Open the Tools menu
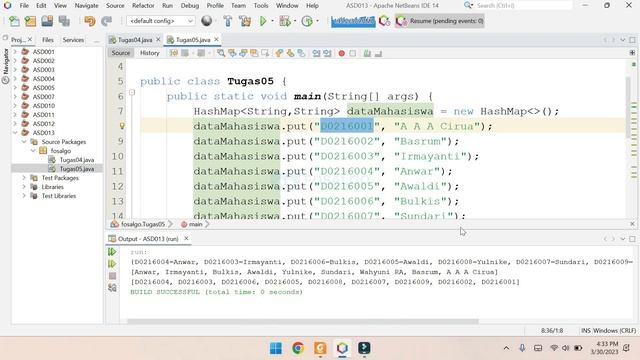 [x=261, y=6]
